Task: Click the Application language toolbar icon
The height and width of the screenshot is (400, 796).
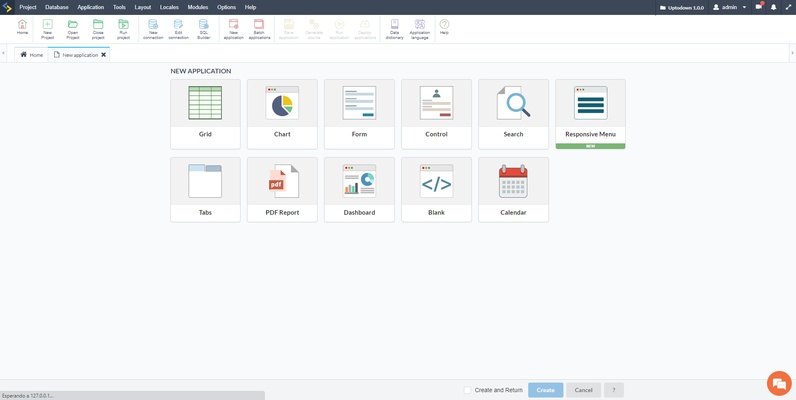Action: click(x=420, y=28)
